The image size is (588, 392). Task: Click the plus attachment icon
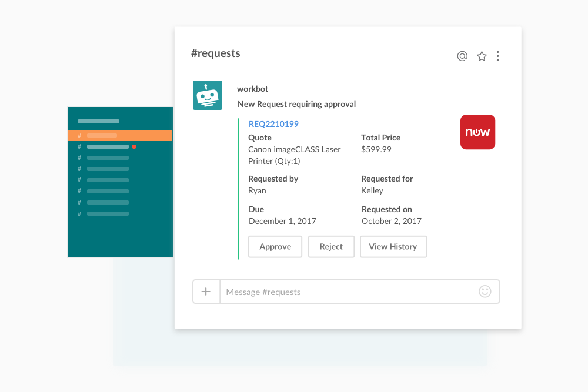206,291
